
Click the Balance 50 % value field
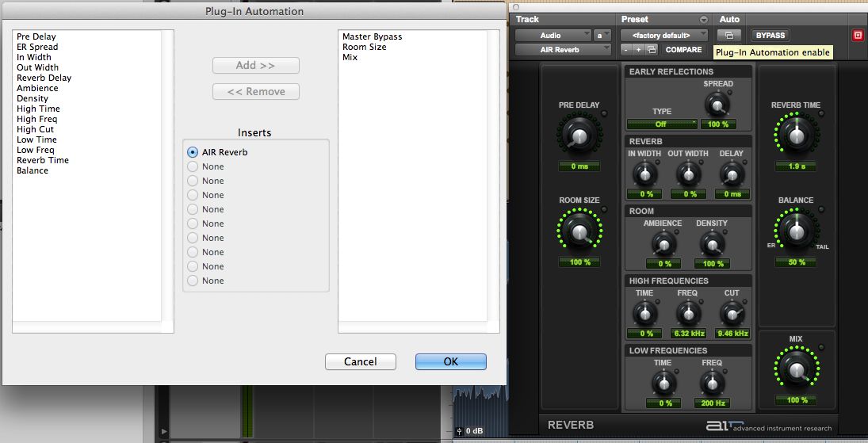(797, 262)
